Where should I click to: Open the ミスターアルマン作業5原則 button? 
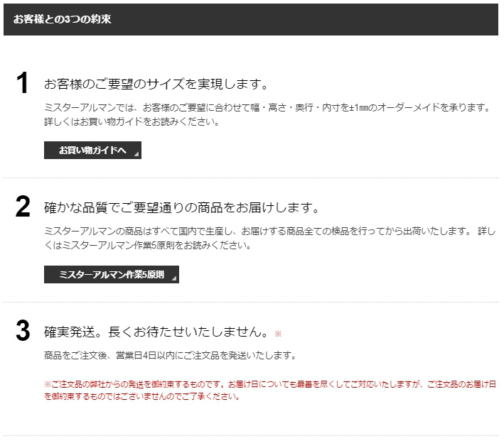tap(112, 274)
